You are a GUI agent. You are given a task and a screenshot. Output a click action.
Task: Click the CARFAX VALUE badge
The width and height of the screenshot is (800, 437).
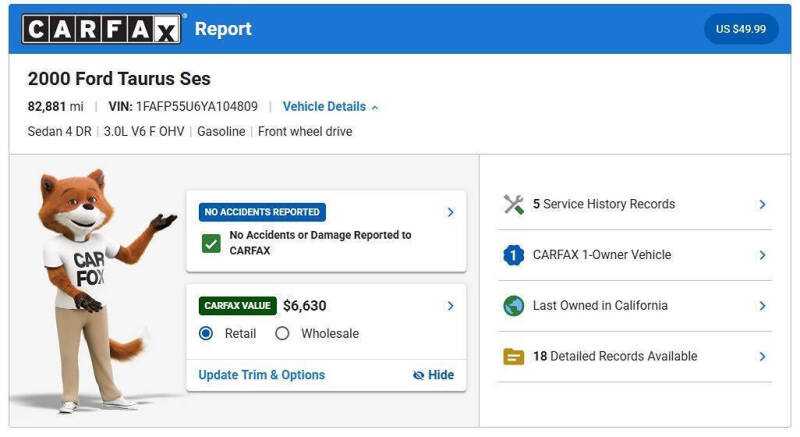[x=238, y=306]
